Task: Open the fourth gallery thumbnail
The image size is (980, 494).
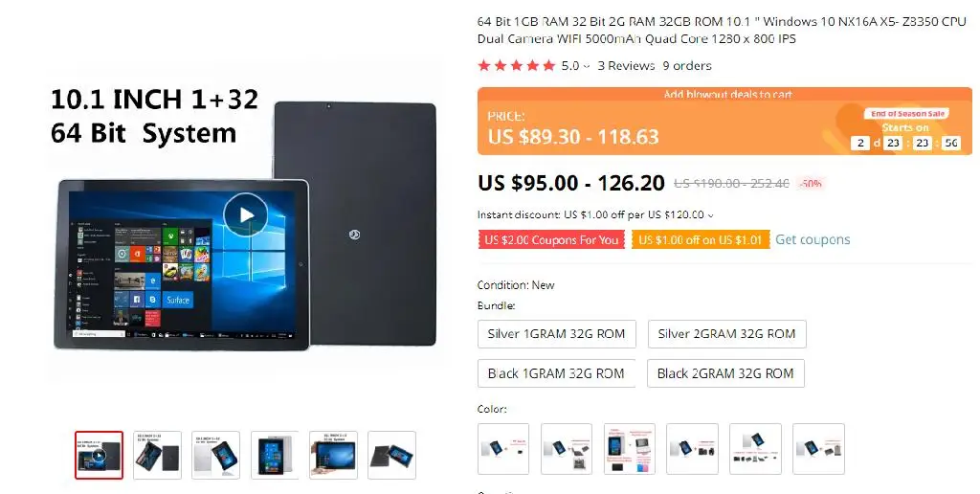Action: coord(275,456)
